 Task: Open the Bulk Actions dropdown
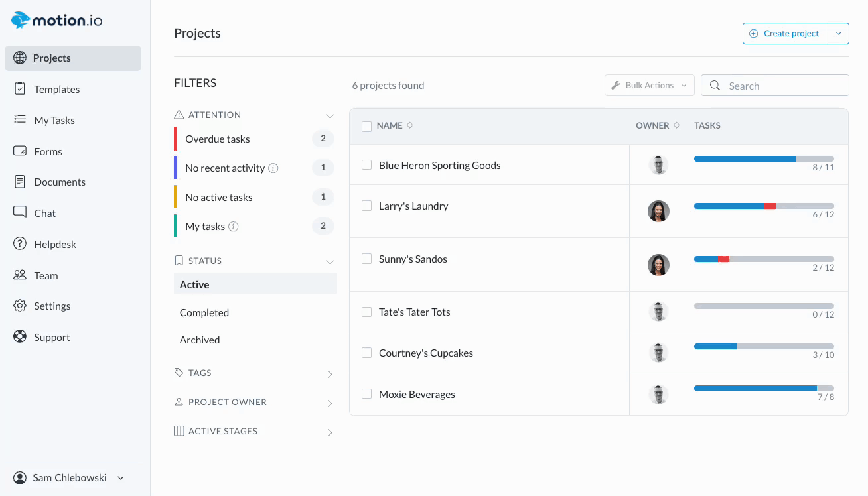point(649,86)
